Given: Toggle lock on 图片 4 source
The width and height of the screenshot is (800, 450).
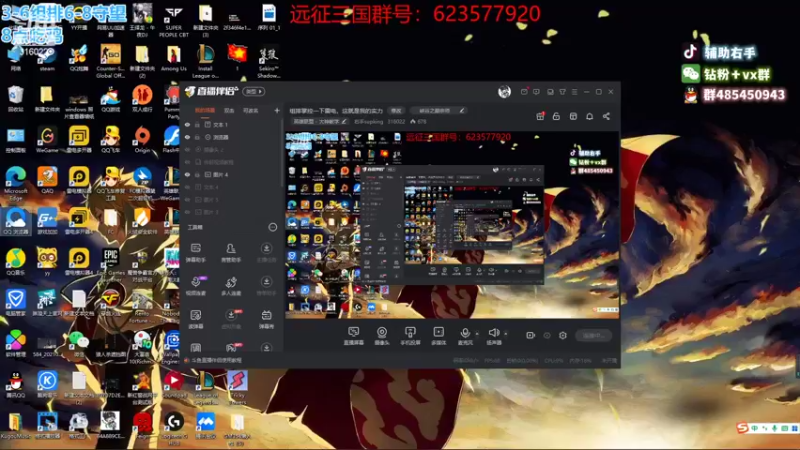Looking at the screenshot, I should [x=197, y=174].
